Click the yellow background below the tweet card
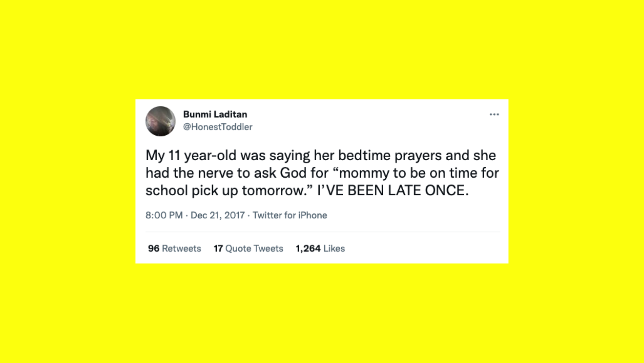Screen dimensions: 644x363 click(x=322, y=314)
